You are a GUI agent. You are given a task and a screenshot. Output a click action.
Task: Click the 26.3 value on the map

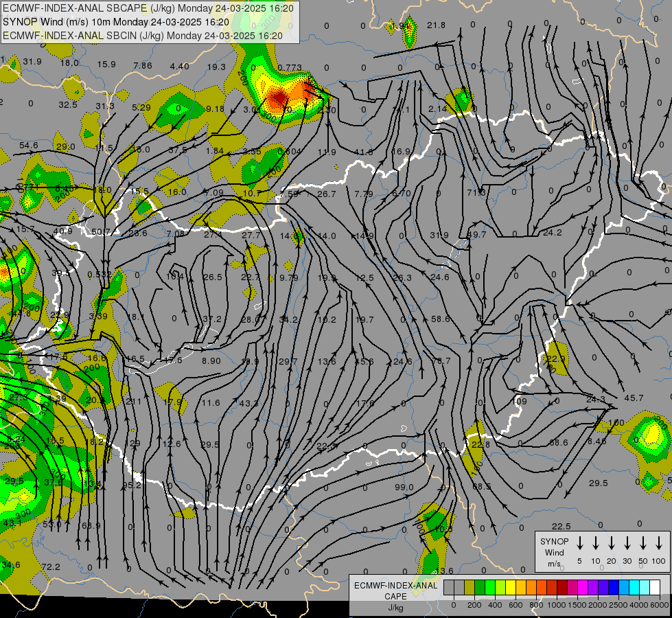click(x=402, y=278)
